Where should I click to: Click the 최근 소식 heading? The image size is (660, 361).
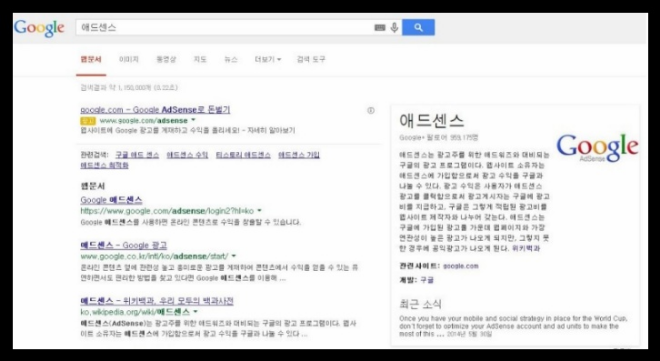pos(420,304)
